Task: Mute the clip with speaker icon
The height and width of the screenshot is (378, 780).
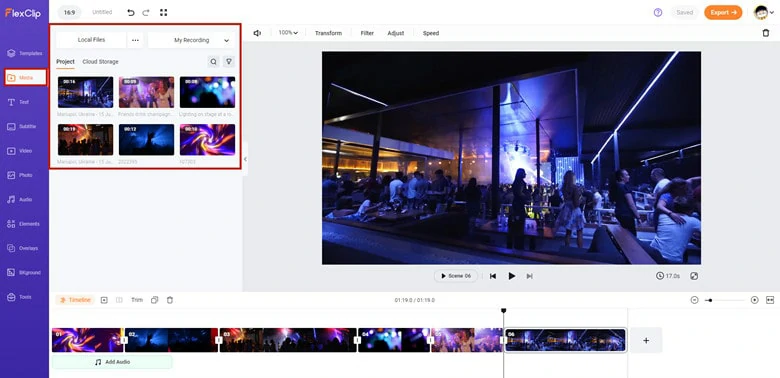Action: coord(257,33)
